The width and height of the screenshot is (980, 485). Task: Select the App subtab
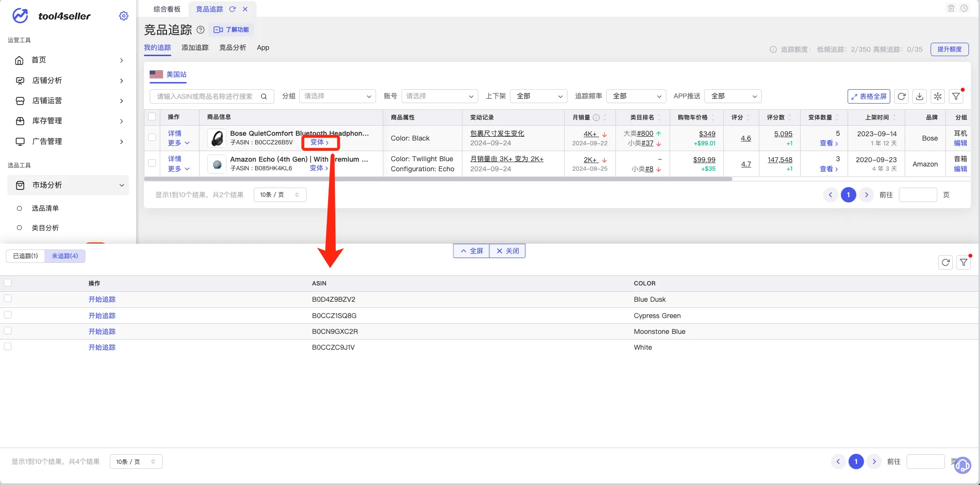263,47
